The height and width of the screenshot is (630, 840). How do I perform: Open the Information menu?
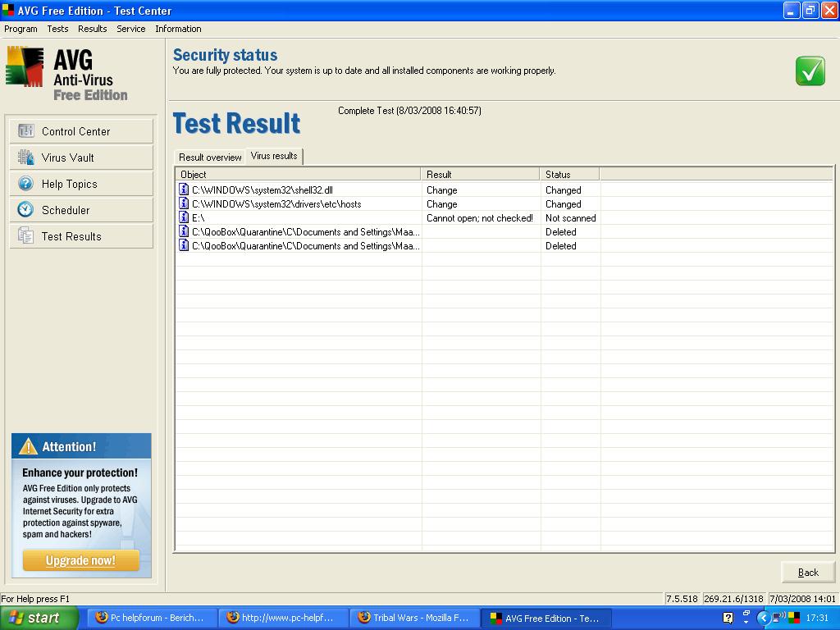coord(178,29)
